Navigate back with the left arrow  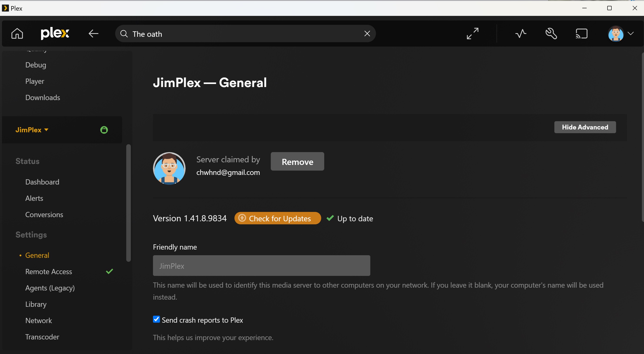tap(93, 34)
